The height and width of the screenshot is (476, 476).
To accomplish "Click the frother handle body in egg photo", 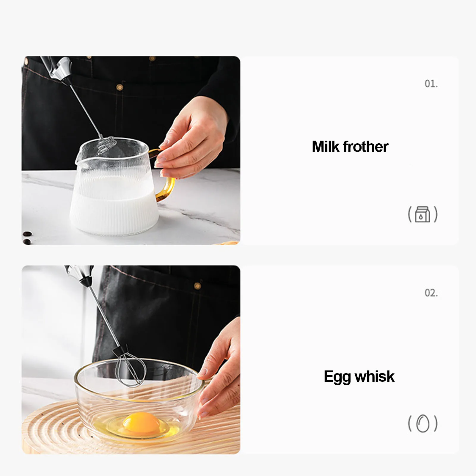I will pos(80,274).
